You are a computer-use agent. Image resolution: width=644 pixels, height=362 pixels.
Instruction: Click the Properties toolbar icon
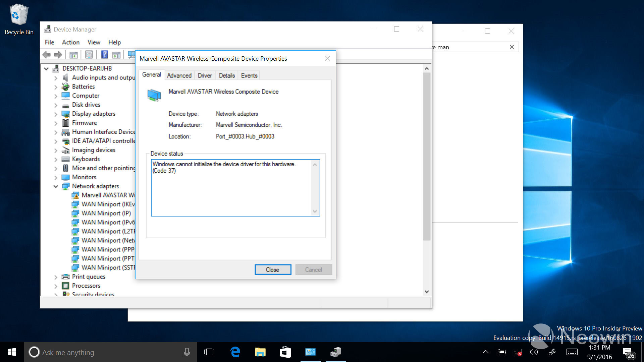tap(89, 55)
